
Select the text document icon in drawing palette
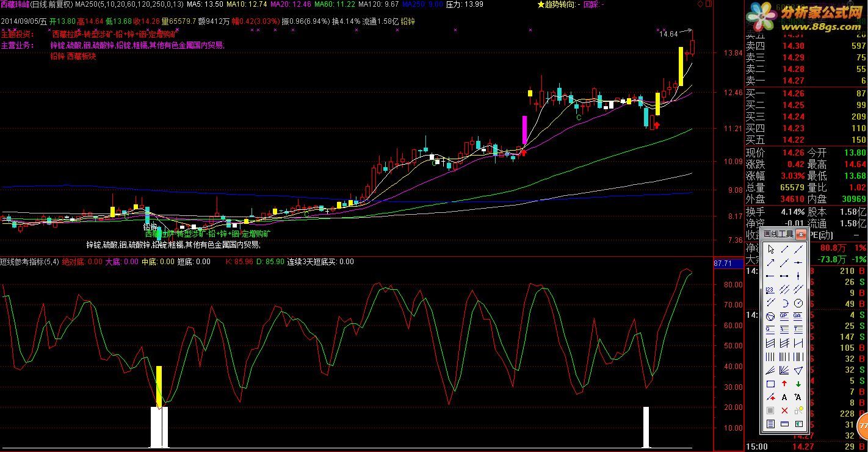[770, 424]
